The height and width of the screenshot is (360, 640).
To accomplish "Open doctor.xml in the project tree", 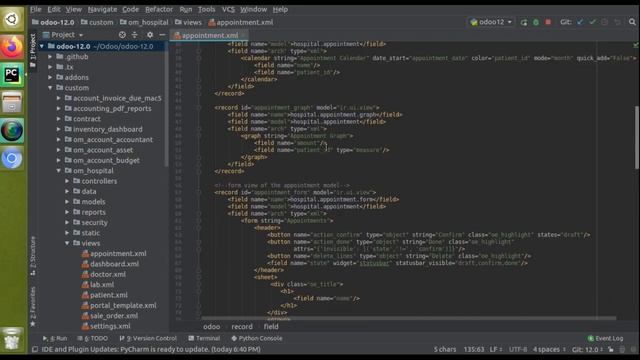I will tap(108, 274).
